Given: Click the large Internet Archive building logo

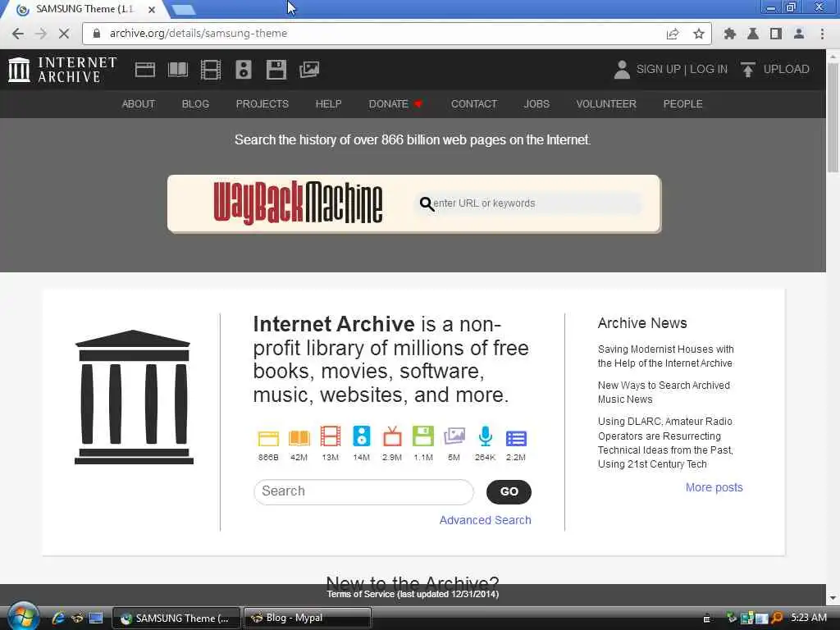Looking at the screenshot, I should [134, 397].
